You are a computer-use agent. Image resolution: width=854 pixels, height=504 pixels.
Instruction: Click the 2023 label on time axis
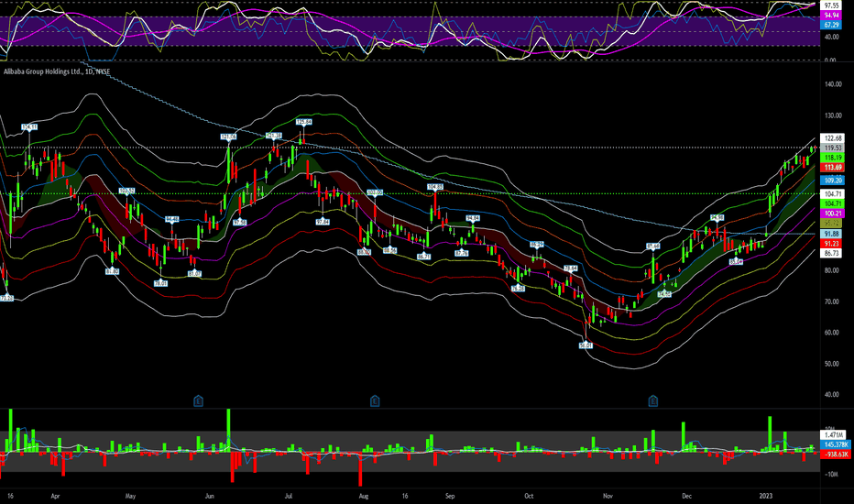click(766, 497)
